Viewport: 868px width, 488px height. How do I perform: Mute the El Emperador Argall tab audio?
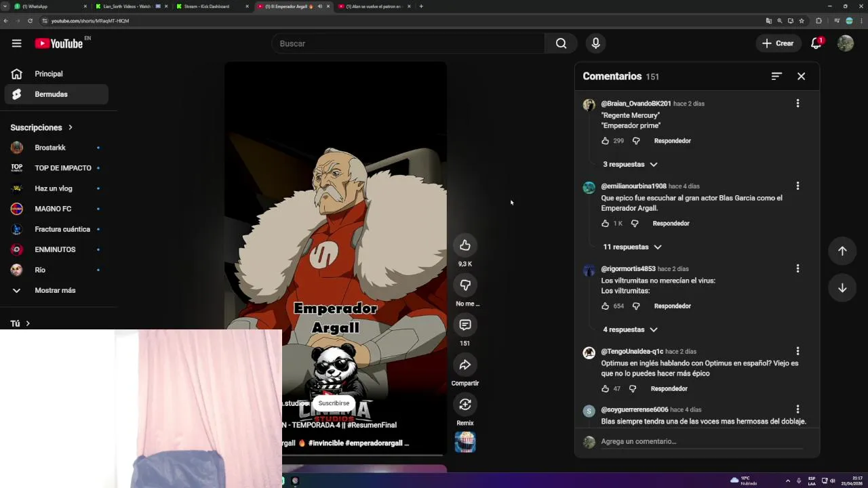(319, 6)
